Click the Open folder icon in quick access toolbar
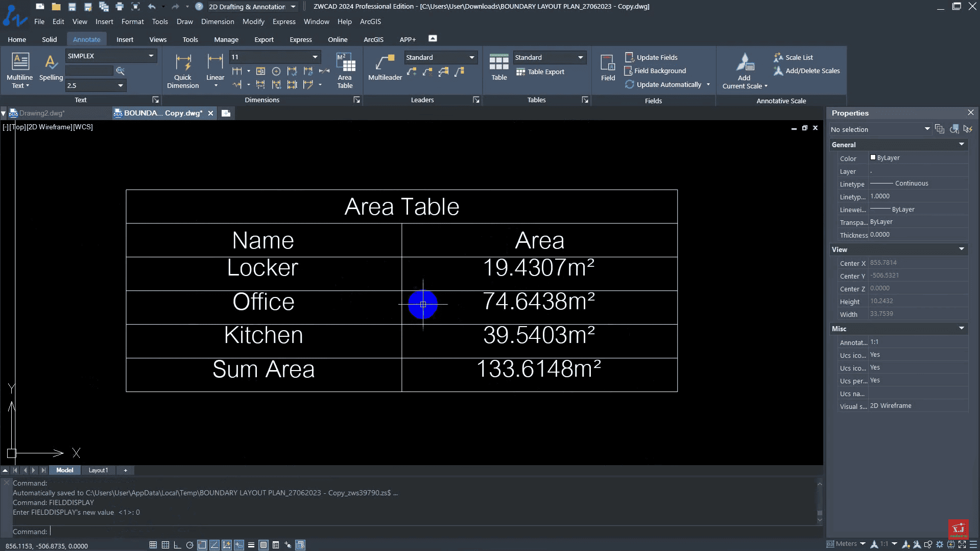980x551 pixels. (56, 7)
